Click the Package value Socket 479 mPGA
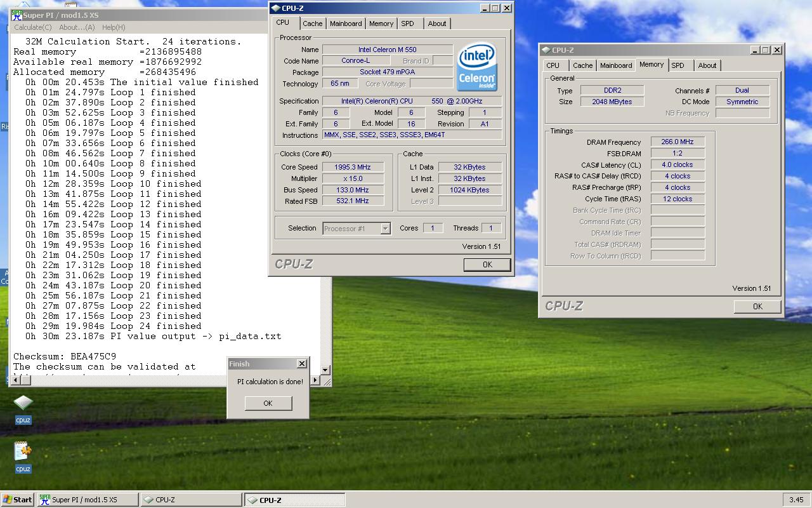 388,72
